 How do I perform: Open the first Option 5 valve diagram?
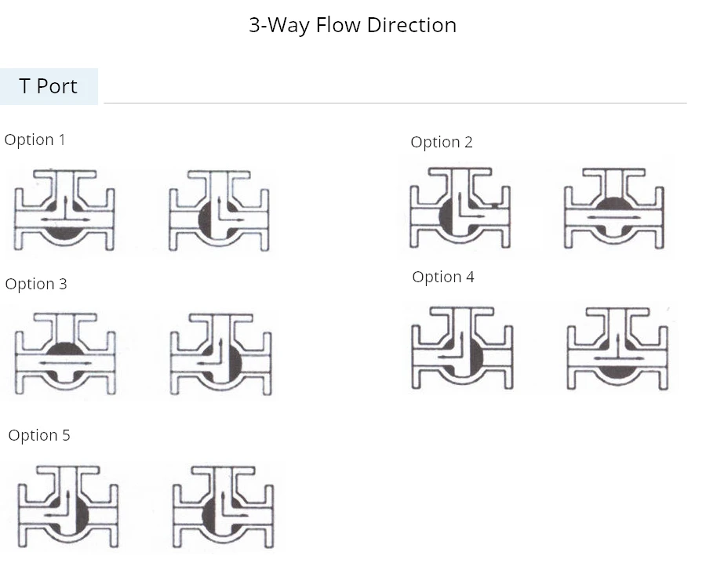tap(68, 506)
